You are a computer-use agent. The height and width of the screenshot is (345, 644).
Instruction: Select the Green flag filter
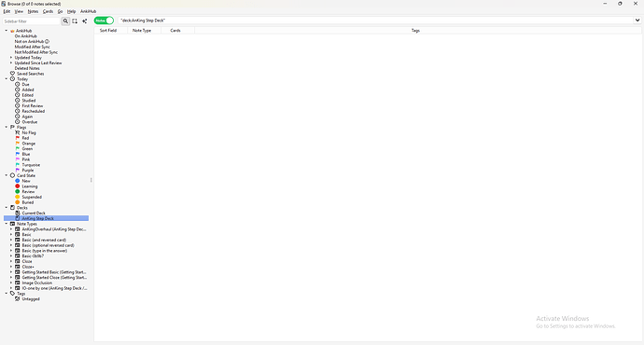[x=27, y=148]
